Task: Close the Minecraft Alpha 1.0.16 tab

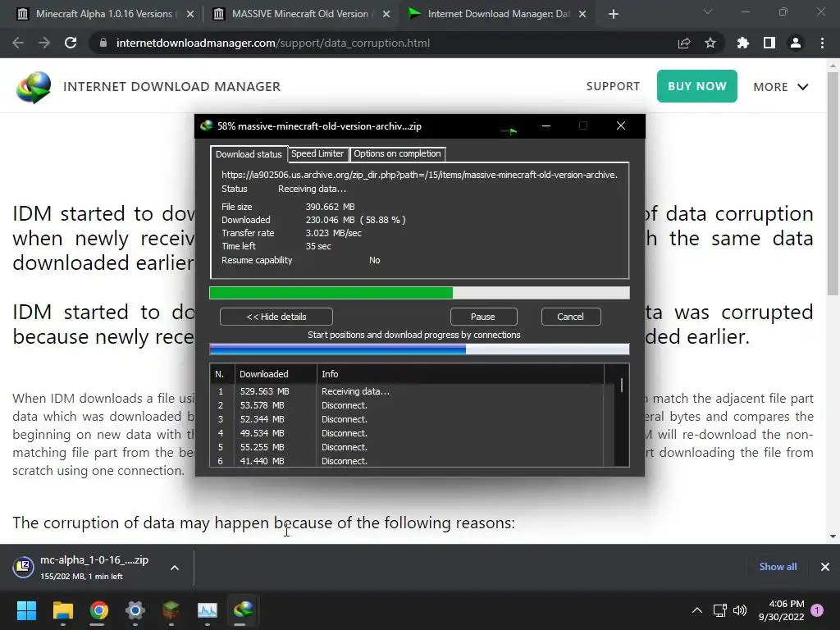Action: coord(190,15)
